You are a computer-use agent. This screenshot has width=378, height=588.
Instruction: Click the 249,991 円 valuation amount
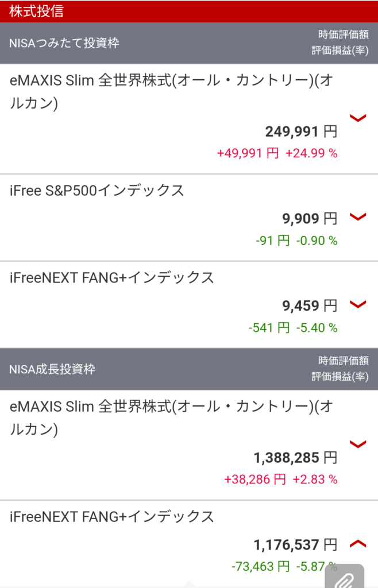[x=301, y=132]
